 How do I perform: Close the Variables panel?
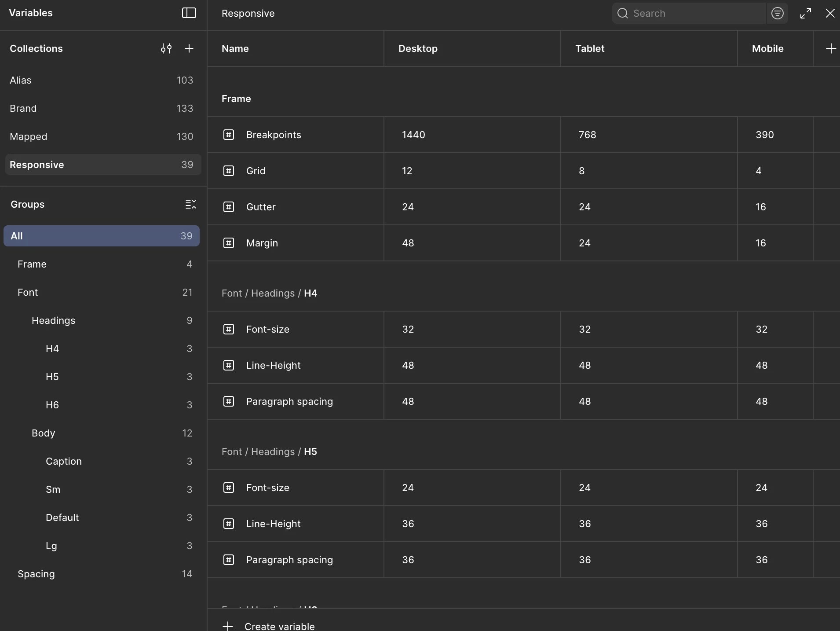(830, 13)
